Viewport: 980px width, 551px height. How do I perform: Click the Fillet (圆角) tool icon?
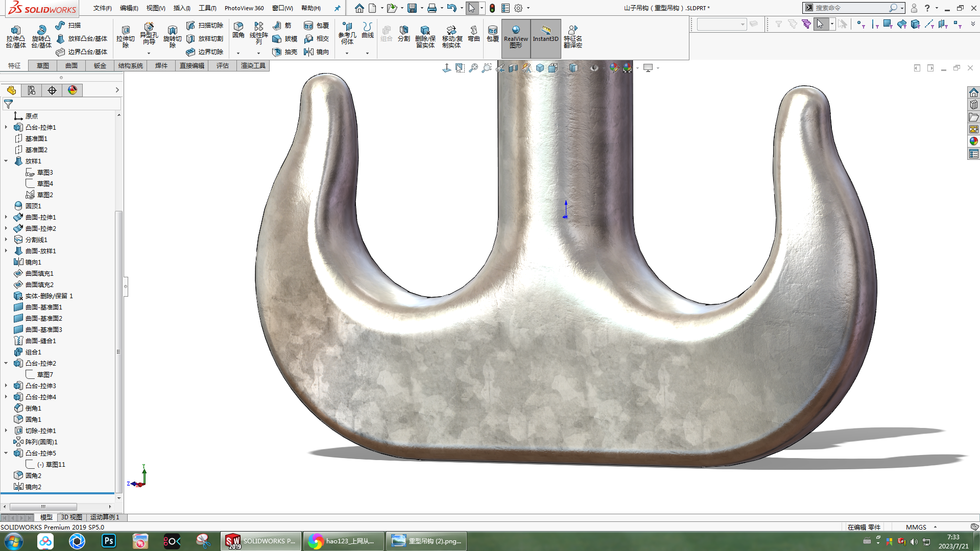238,27
